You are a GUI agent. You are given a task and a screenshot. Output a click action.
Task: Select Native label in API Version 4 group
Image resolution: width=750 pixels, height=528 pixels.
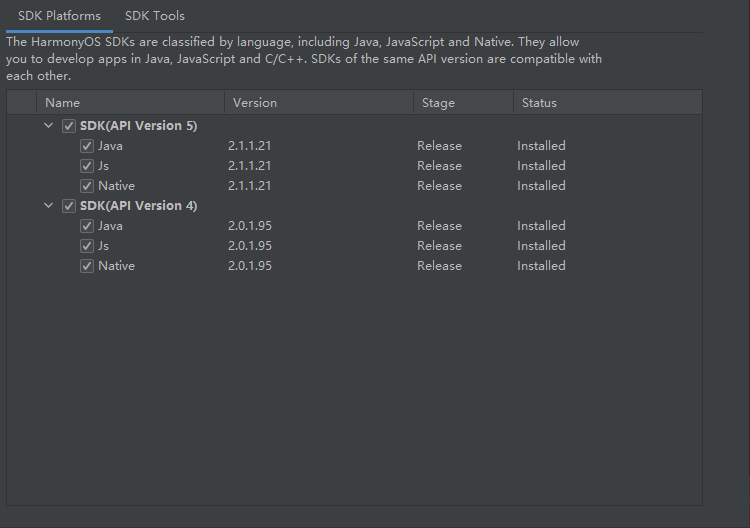point(116,266)
